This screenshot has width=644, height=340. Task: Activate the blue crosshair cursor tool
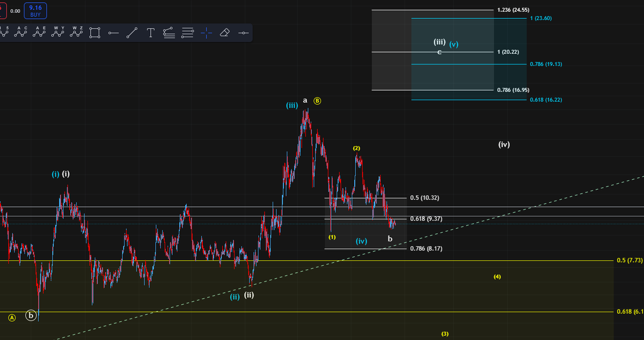click(206, 33)
